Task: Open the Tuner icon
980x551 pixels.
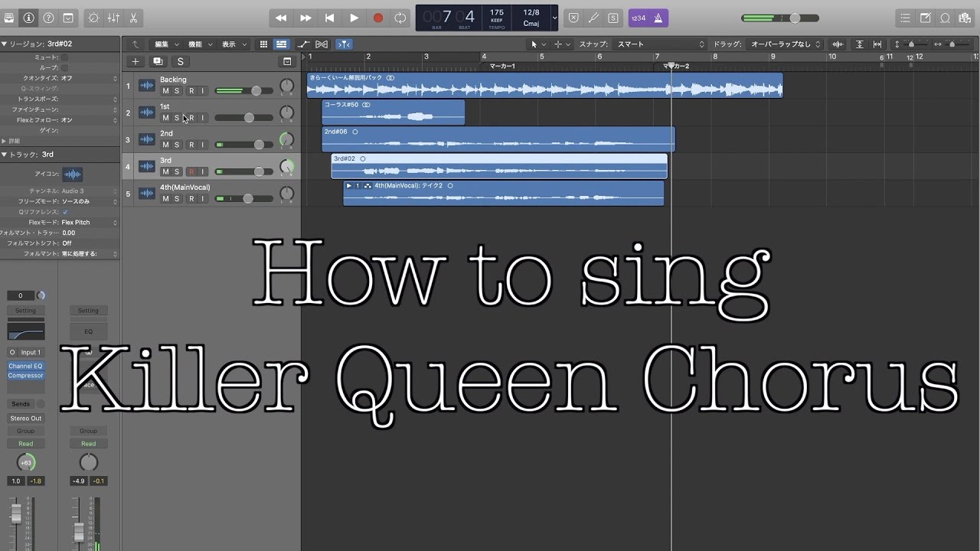Action: 593,18
